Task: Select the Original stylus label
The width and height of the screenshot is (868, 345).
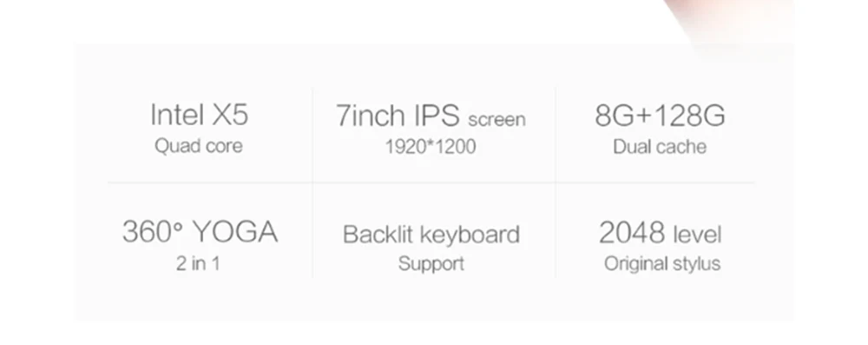Action: point(662,264)
